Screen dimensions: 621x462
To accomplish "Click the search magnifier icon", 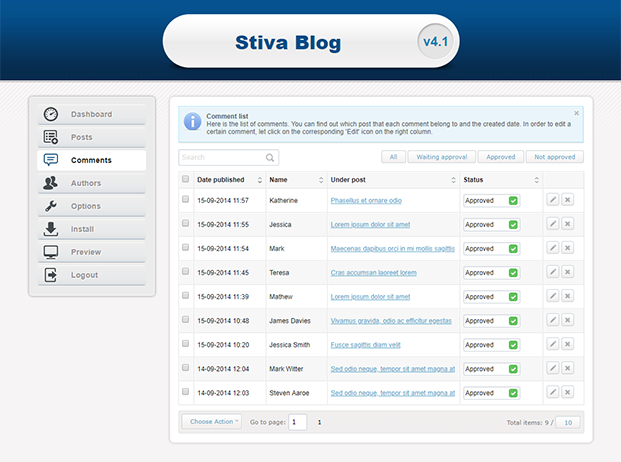I will coord(270,158).
